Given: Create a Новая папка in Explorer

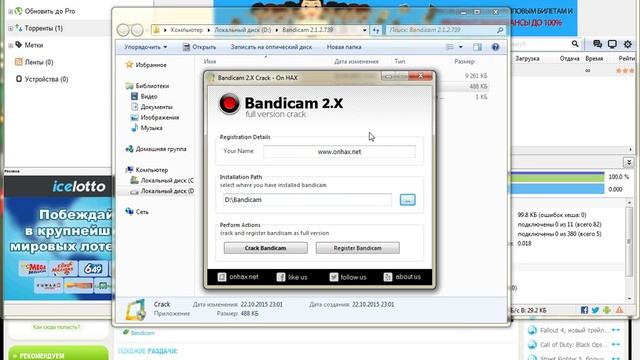Looking at the screenshot, I should click(344, 47).
